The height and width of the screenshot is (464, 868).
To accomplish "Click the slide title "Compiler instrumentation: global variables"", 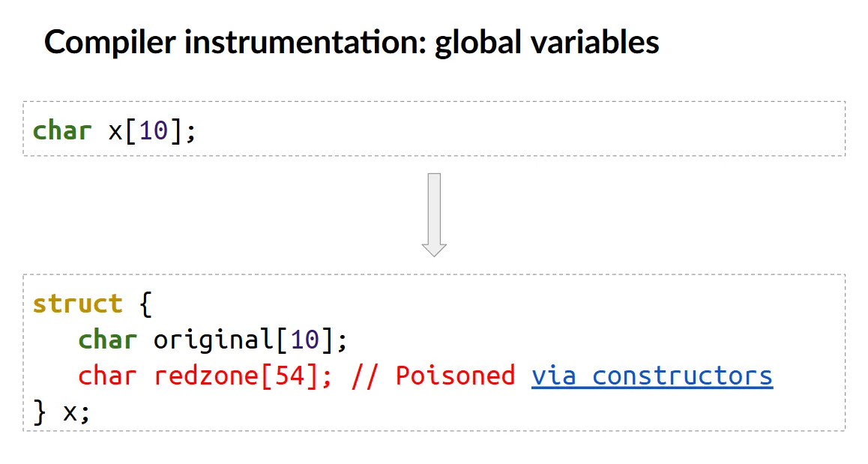I will pos(352,42).
